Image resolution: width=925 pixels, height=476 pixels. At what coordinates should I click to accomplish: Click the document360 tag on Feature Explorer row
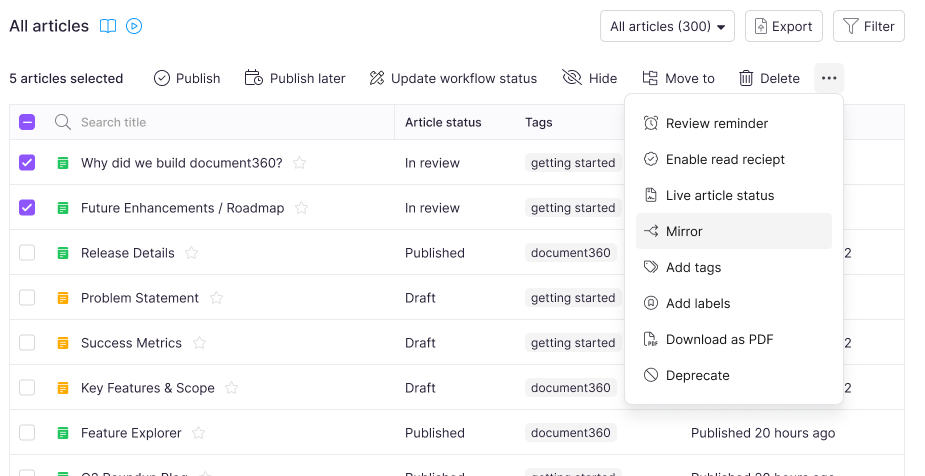click(570, 433)
